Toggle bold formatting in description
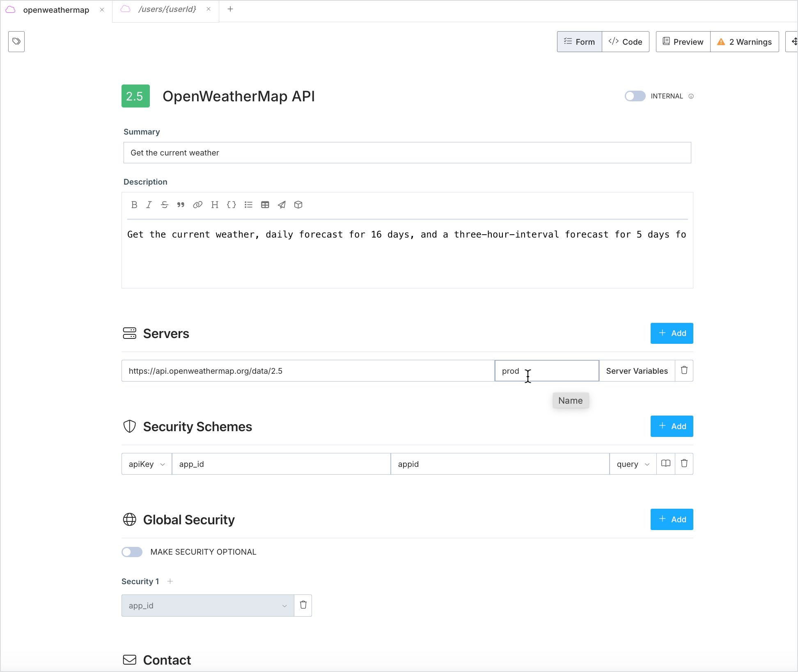The width and height of the screenshot is (798, 672). coord(134,205)
